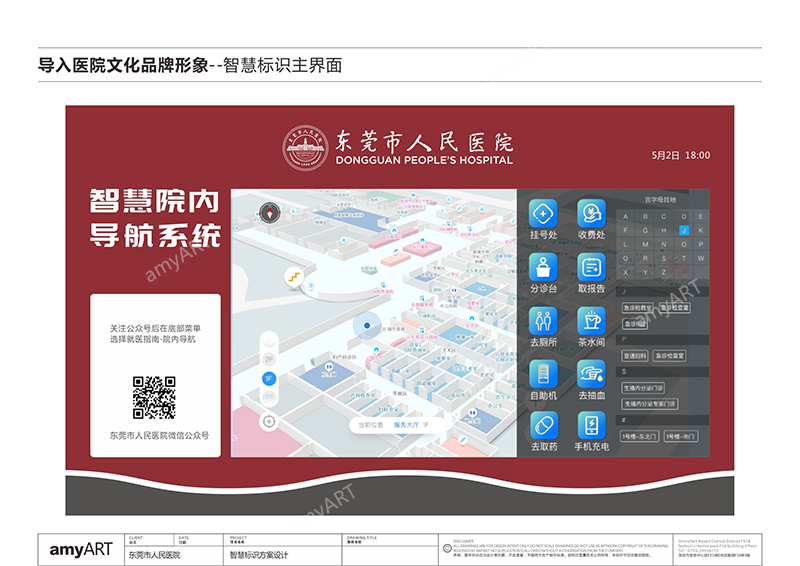Pick letter Q in the alphabet grid

tap(626, 258)
